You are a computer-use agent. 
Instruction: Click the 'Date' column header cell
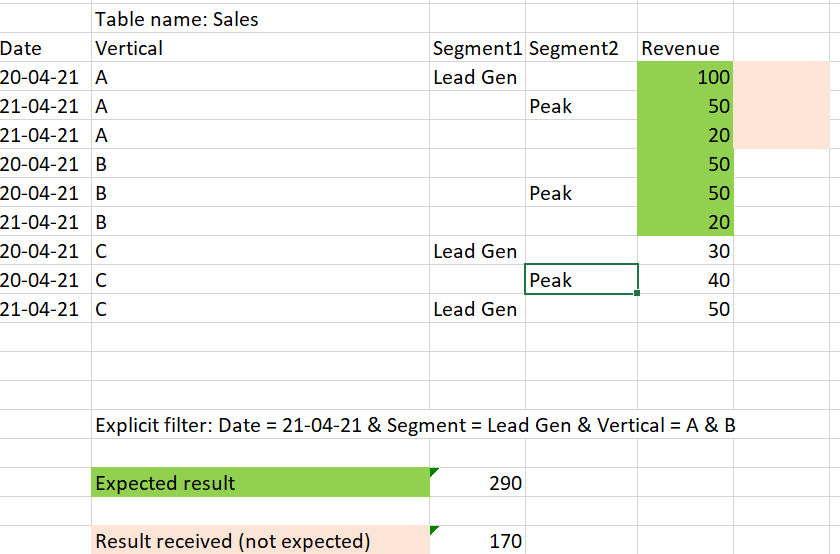pyautogui.click(x=46, y=48)
